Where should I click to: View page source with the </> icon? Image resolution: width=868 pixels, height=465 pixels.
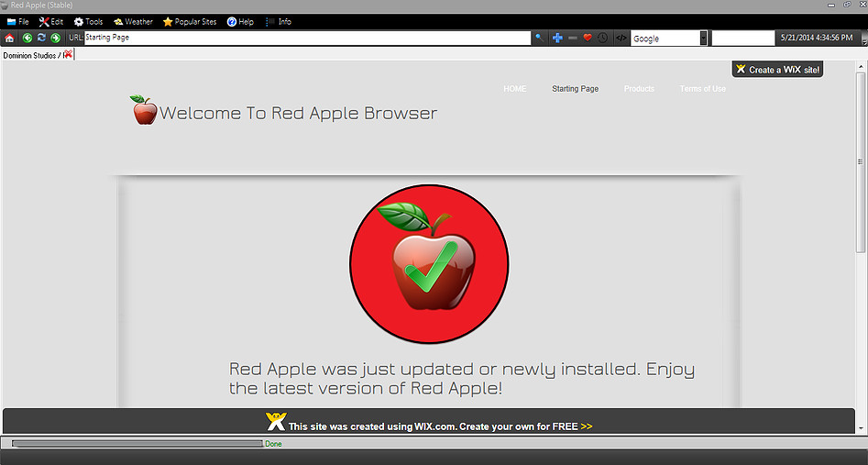coord(621,38)
